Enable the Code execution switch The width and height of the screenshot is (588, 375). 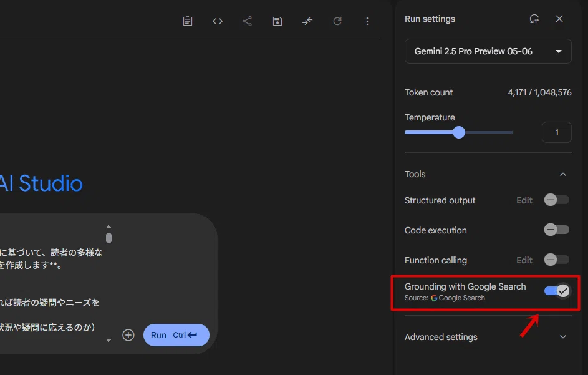pos(556,230)
